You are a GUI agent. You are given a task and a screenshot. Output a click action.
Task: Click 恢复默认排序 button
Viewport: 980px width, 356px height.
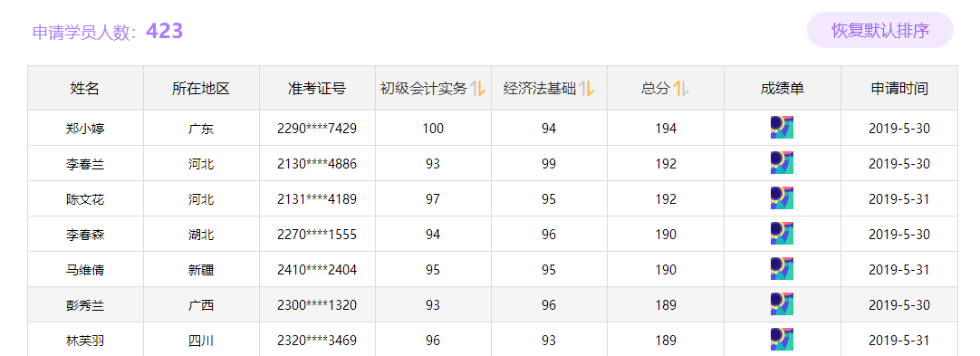coord(880,30)
